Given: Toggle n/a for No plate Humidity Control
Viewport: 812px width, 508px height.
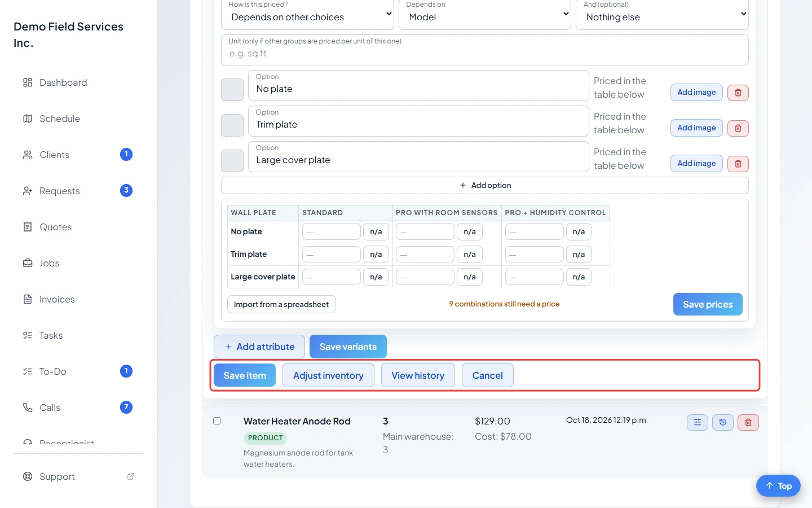Looking at the screenshot, I should 579,231.
